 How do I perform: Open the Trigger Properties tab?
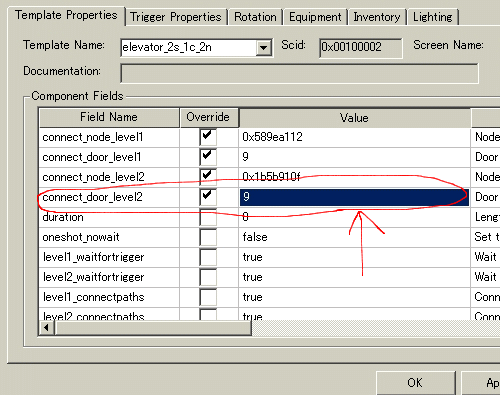coord(176,17)
